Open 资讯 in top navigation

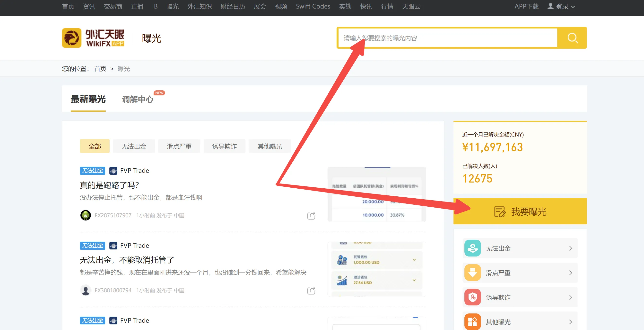click(89, 6)
